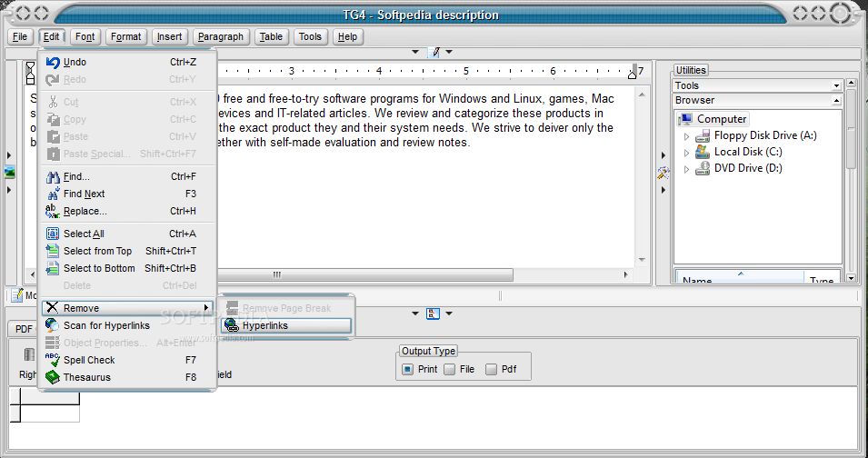Click the Spell Check ABC icon

[x=53, y=360]
